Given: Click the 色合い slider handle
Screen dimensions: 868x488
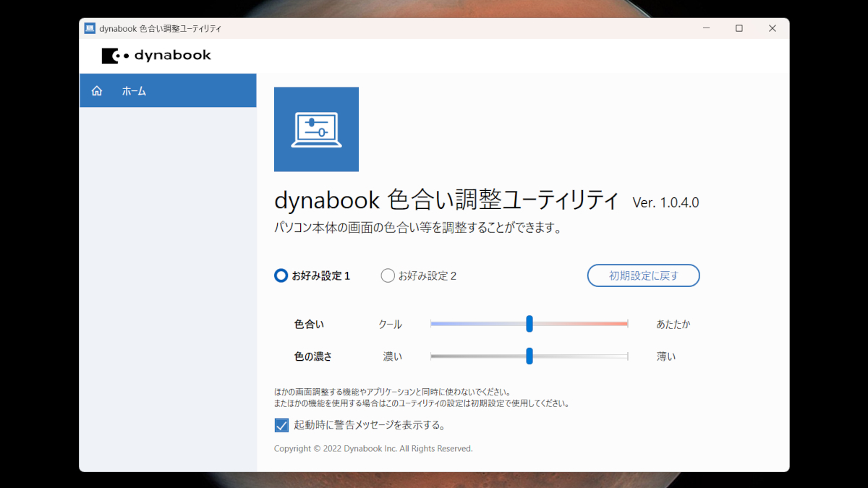Looking at the screenshot, I should point(530,324).
